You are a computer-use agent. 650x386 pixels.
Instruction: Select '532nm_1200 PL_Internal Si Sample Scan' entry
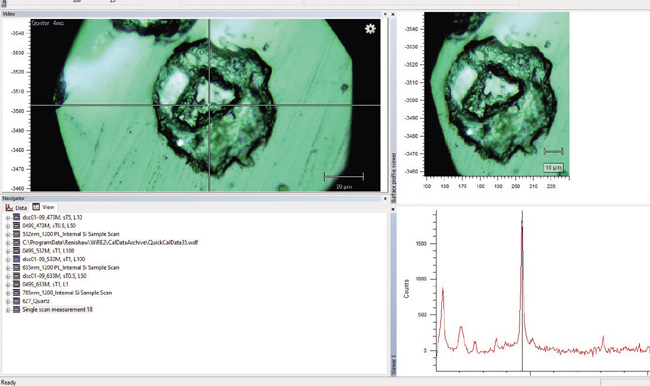point(71,234)
